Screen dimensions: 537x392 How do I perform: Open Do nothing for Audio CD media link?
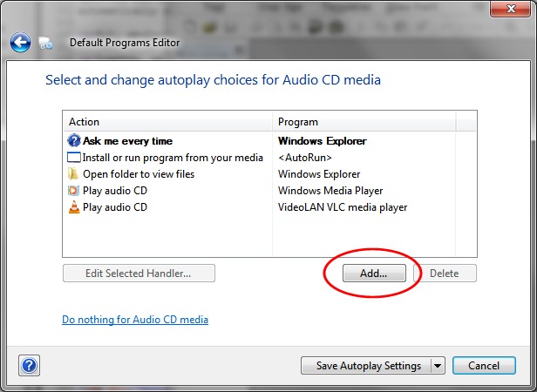pyautogui.click(x=135, y=320)
